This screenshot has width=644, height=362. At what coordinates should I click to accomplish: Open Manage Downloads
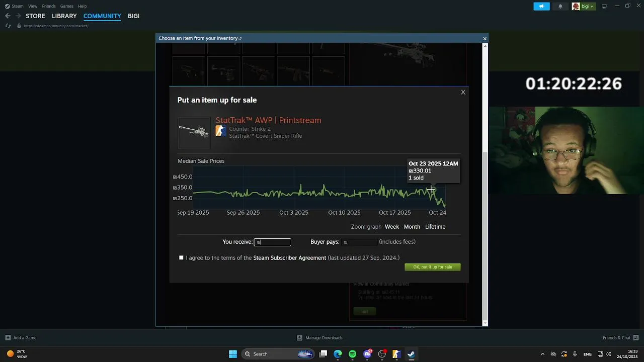click(319, 338)
